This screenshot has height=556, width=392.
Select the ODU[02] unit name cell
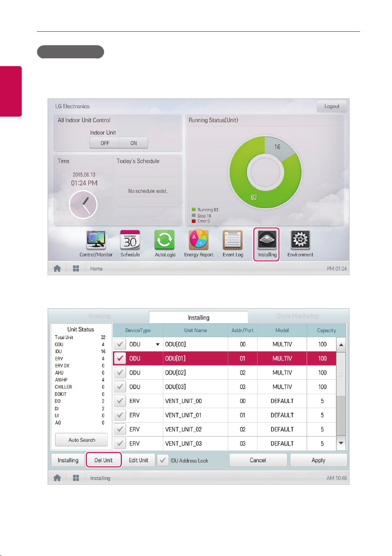click(196, 372)
